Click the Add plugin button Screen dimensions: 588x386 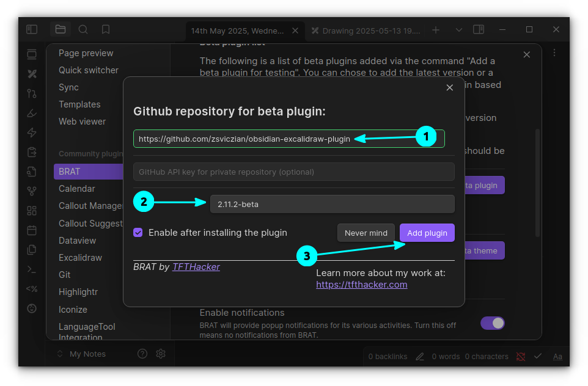pos(427,233)
